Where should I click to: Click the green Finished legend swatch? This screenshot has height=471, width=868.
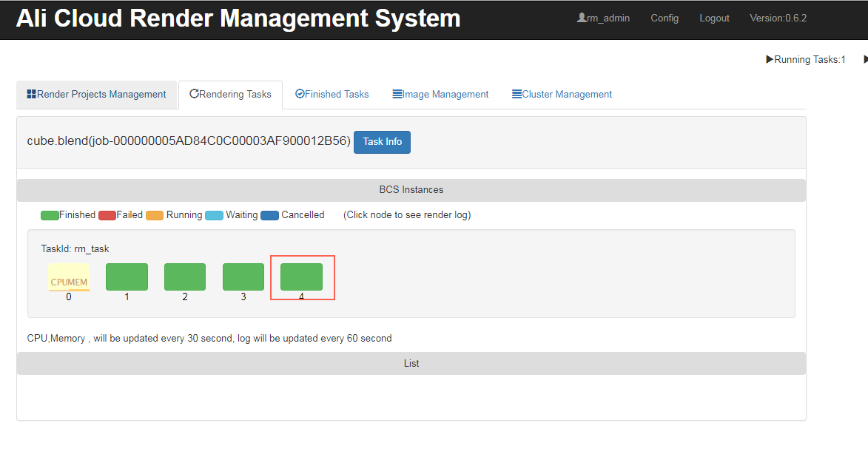[x=50, y=216]
